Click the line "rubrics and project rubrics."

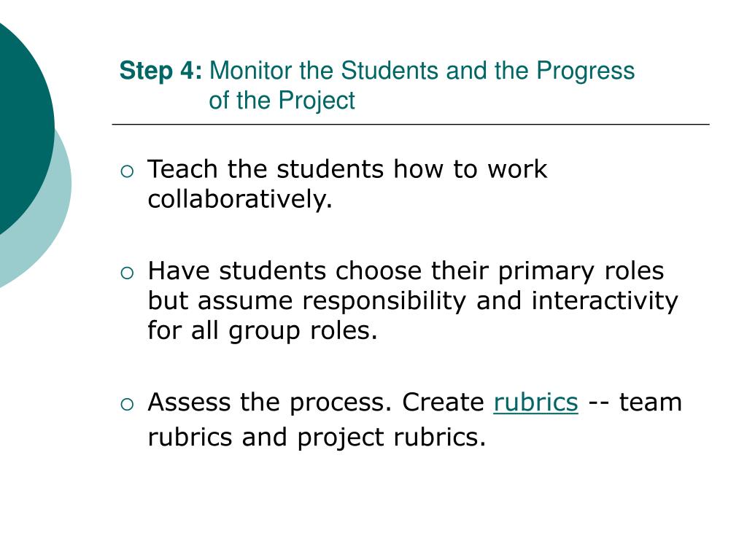coord(317,437)
